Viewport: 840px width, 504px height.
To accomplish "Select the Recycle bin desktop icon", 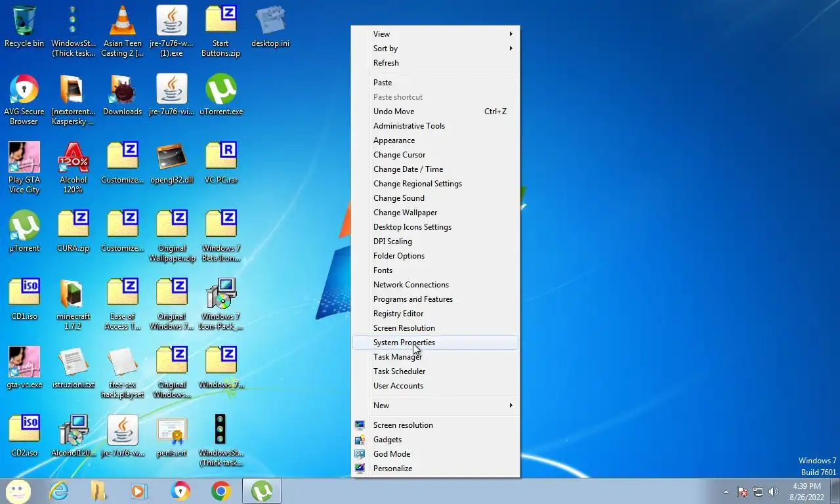I will click(24, 27).
